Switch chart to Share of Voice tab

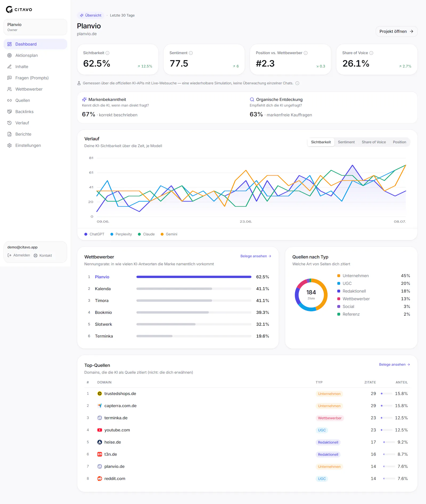pos(374,142)
